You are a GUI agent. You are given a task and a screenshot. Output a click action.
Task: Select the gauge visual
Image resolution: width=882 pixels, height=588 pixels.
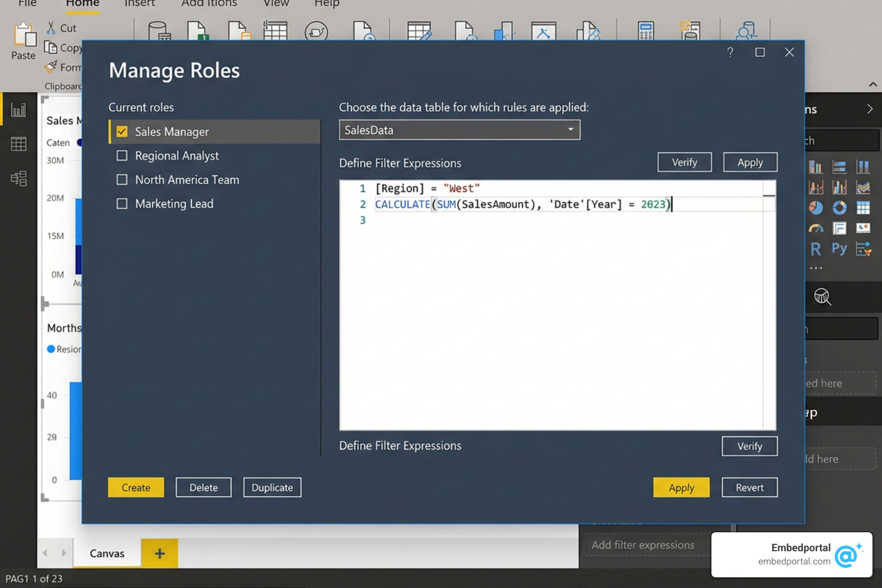click(816, 228)
